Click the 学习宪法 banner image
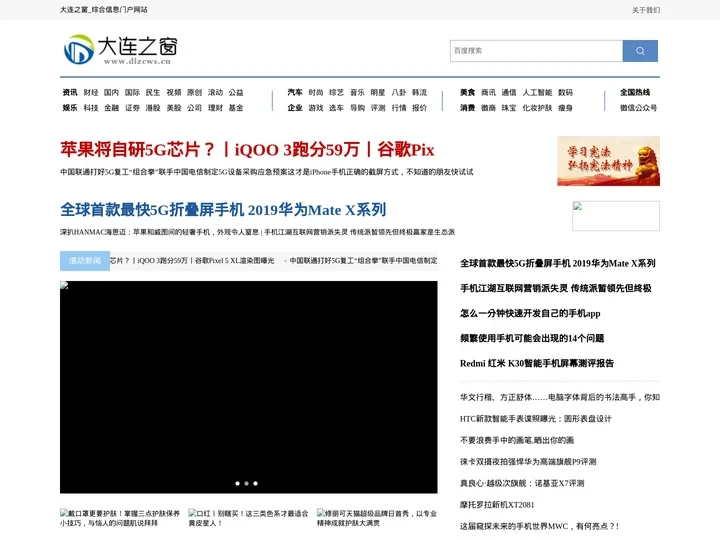The image size is (720, 540). pos(608,161)
